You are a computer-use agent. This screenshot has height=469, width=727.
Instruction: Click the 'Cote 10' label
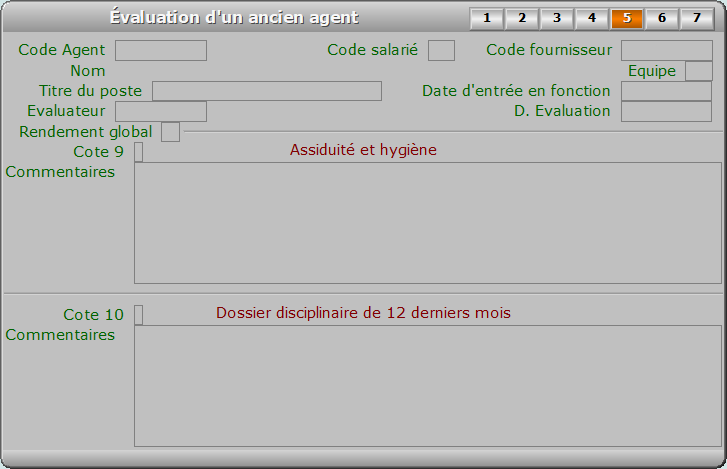93,315
